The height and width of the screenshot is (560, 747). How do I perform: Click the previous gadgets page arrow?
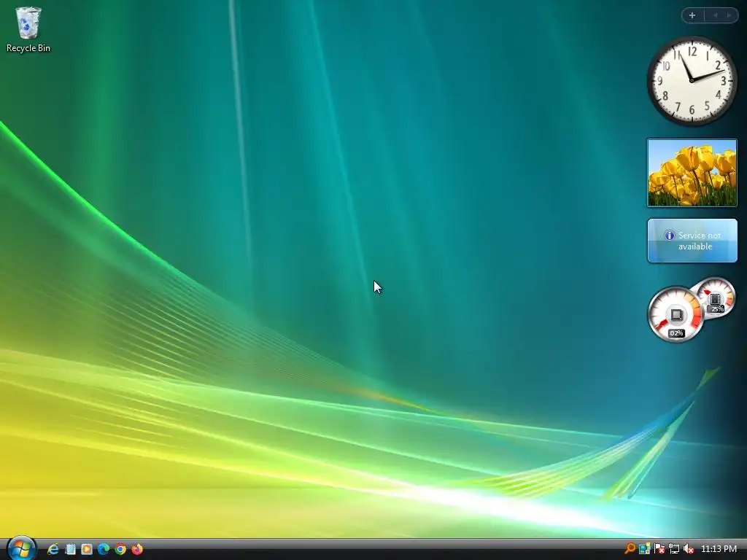[x=715, y=15]
